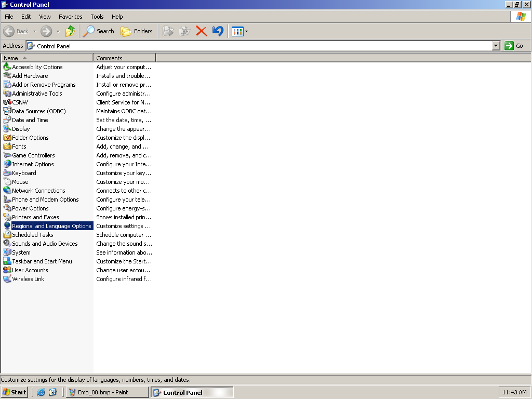This screenshot has height=399, width=532.
Task: Click the Search toolbar button
Action: [x=98, y=31]
